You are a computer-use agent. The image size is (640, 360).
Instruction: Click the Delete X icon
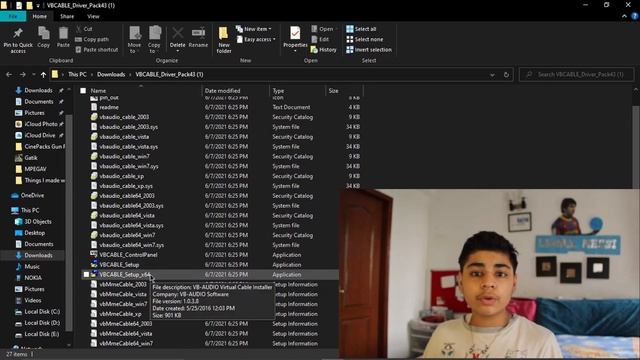coord(178,33)
